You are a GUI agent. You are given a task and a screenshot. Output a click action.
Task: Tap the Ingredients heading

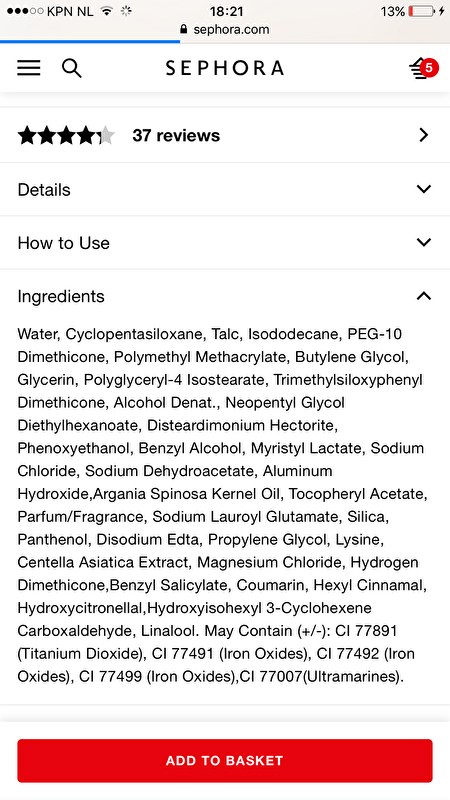[x=61, y=296]
